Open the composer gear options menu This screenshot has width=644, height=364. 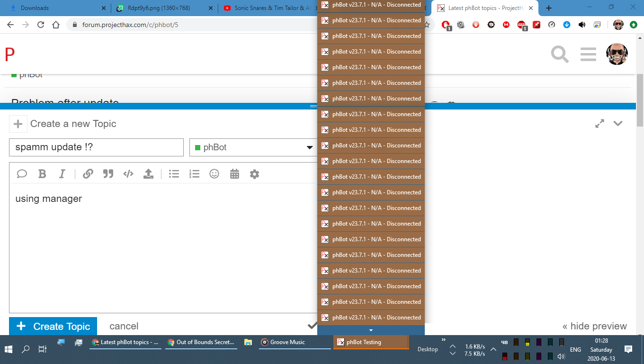(254, 174)
